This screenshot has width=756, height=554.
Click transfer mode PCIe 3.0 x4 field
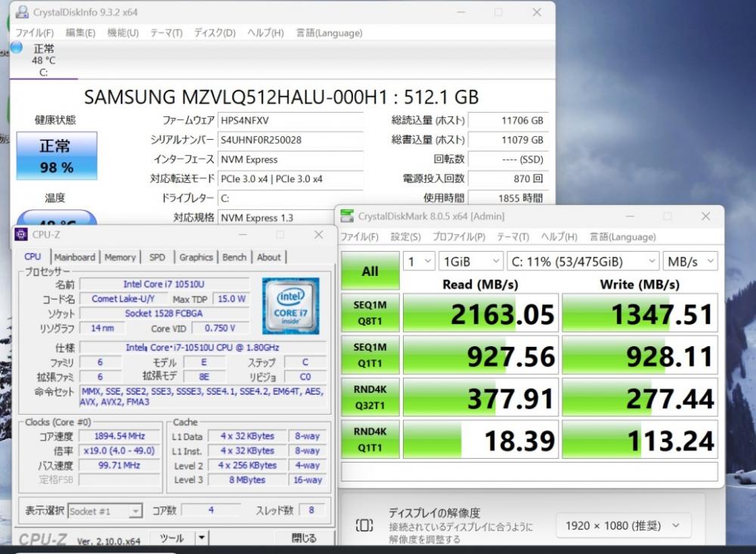coord(290,179)
